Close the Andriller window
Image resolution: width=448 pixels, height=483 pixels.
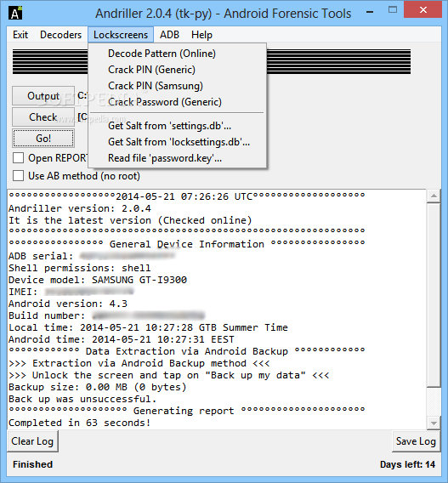(x=422, y=10)
